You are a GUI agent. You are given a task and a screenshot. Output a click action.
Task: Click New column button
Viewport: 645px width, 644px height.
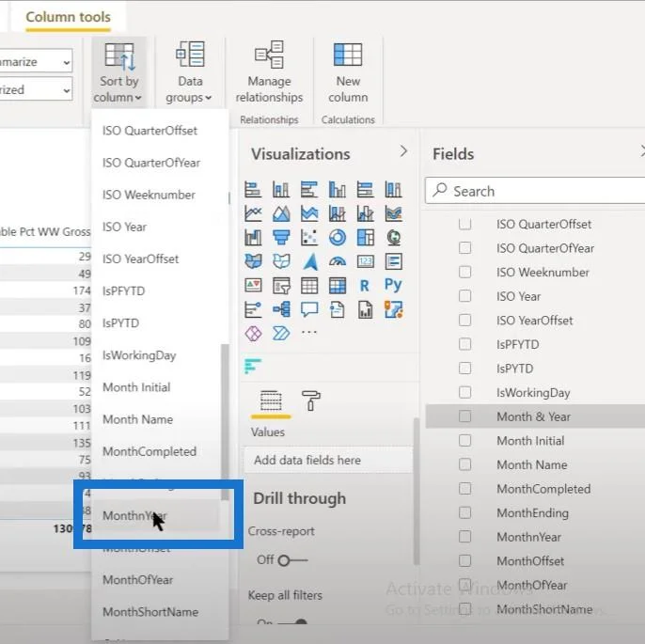point(348,72)
